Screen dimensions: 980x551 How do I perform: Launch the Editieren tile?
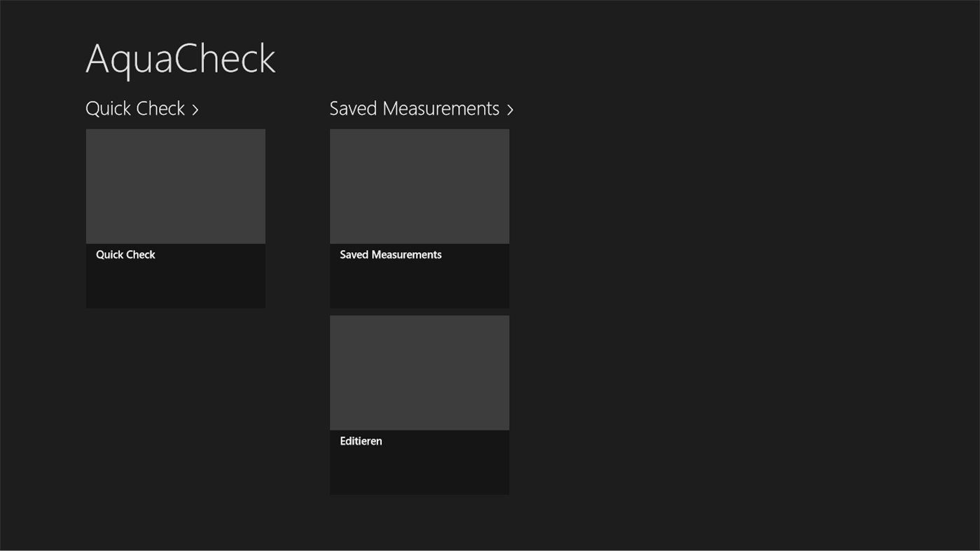(419, 405)
